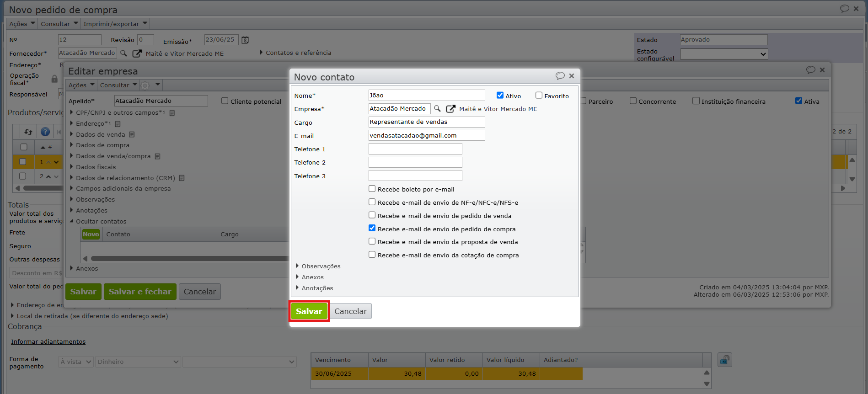Screen dimensions: 868x394
Task: Enable Recebe e-mail de envio de pedido de venda
Action: pos(372,215)
